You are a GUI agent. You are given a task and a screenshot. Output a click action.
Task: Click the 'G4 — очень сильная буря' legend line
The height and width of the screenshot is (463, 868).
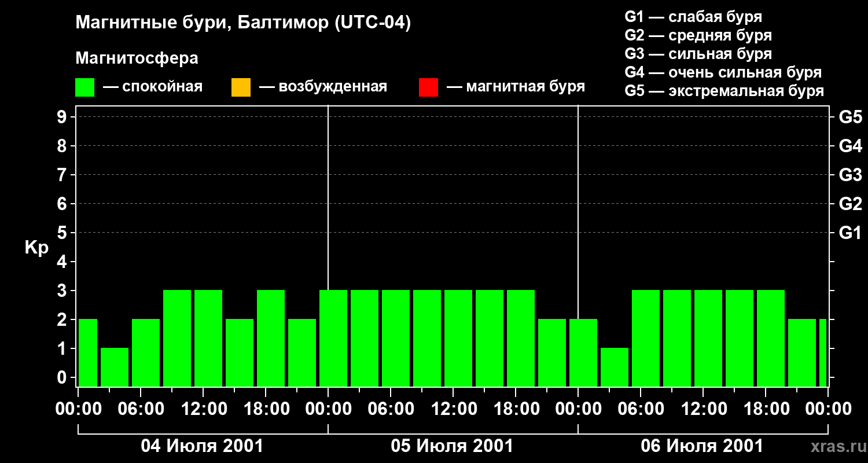point(723,72)
